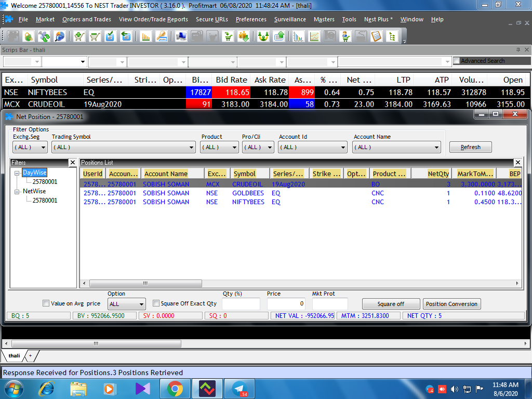This screenshot has height=399, width=532.
Task: Open Internet Explorer from the taskbar
Action: 46,389
